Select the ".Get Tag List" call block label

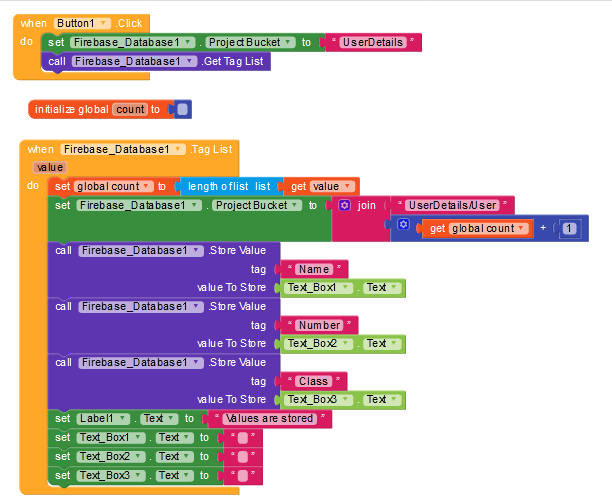pos(232,61)
